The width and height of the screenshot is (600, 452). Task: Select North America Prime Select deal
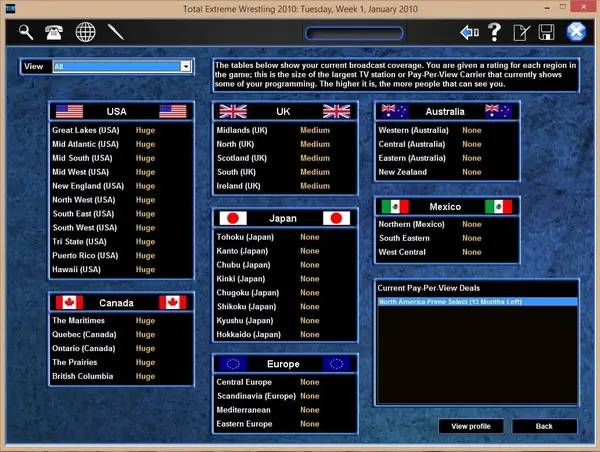point(477,302)
